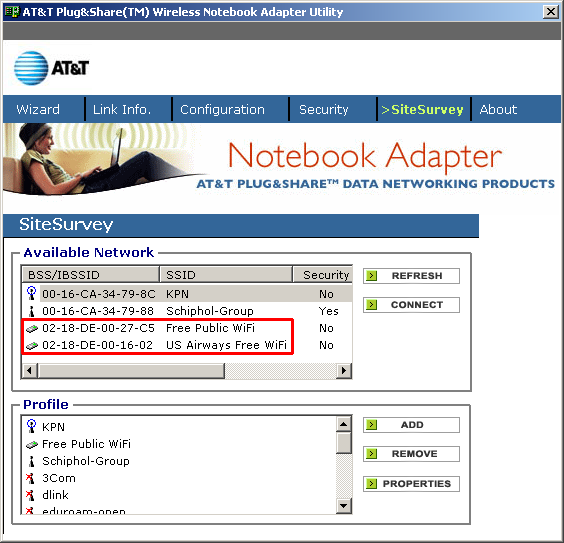Open profile PROPERTIES
This screenshot has height=543, width=564.
[411, 484]
